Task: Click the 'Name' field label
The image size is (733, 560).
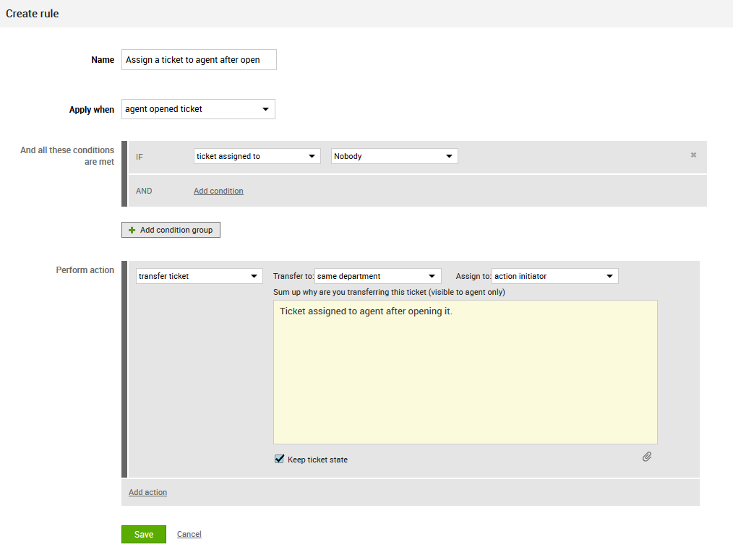Action: pyautogui.click(x=103, y=60)
